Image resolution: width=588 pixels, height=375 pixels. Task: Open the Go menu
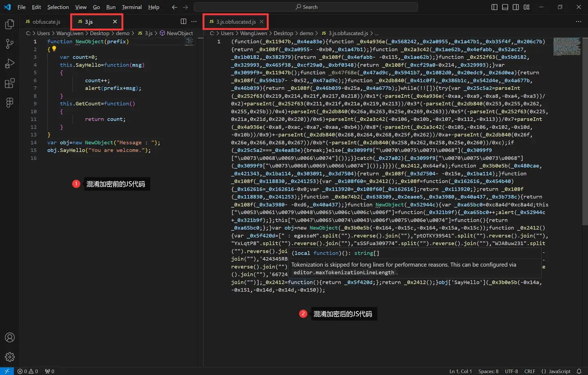[96, 7]
